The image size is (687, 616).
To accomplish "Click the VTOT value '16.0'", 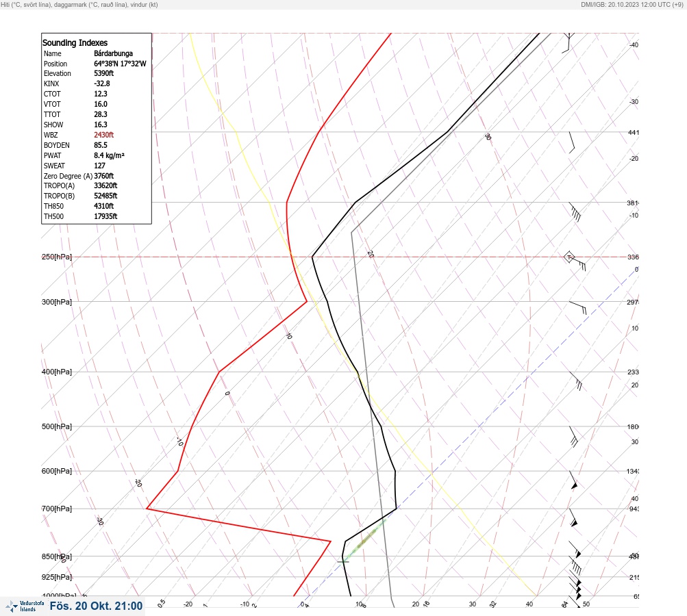I will pyautogui.click(x=101, y=104).
